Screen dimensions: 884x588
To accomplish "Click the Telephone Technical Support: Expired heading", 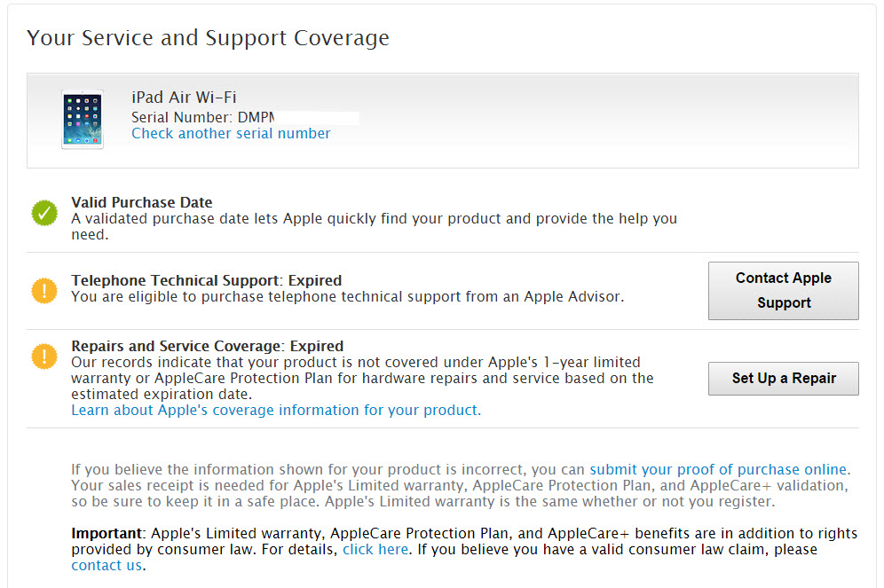I will coord(206,281).
